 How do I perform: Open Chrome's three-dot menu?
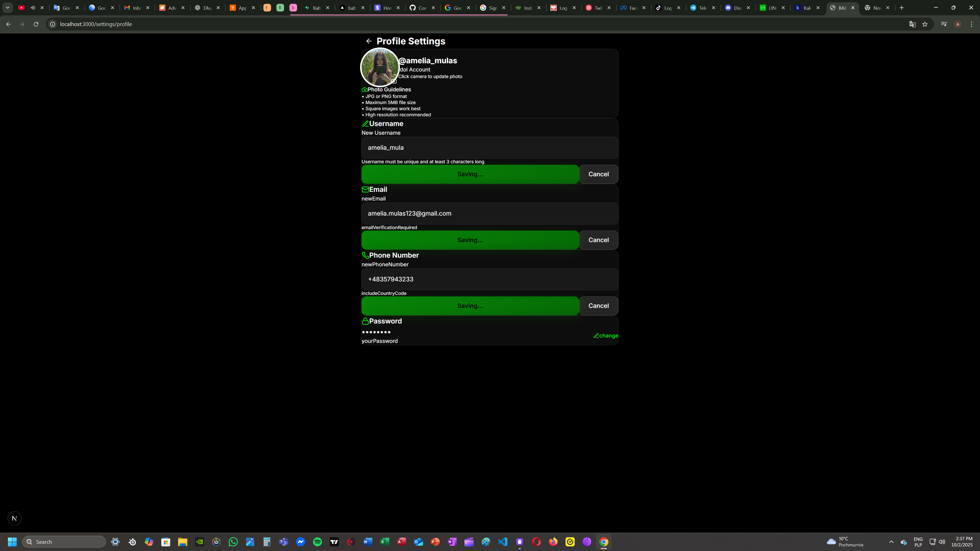click(971, 24)
